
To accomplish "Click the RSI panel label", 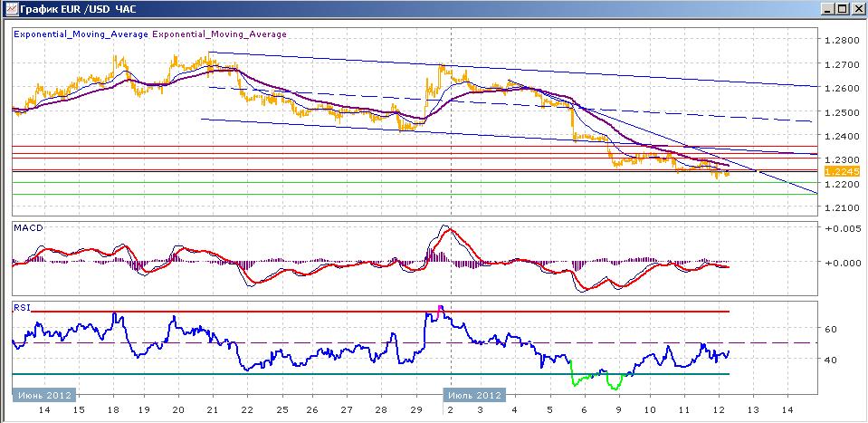I will [21, 307].
